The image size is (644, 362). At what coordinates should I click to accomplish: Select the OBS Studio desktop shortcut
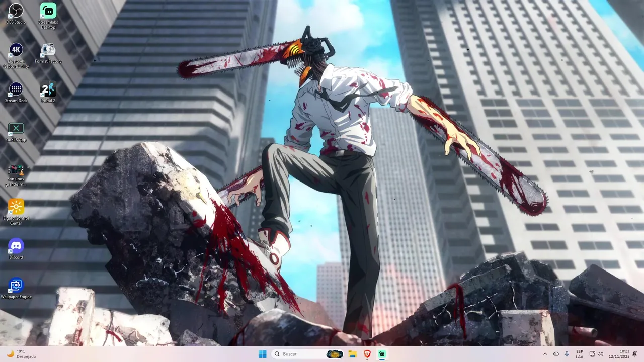pyautogui.click(x=16, y=14)
